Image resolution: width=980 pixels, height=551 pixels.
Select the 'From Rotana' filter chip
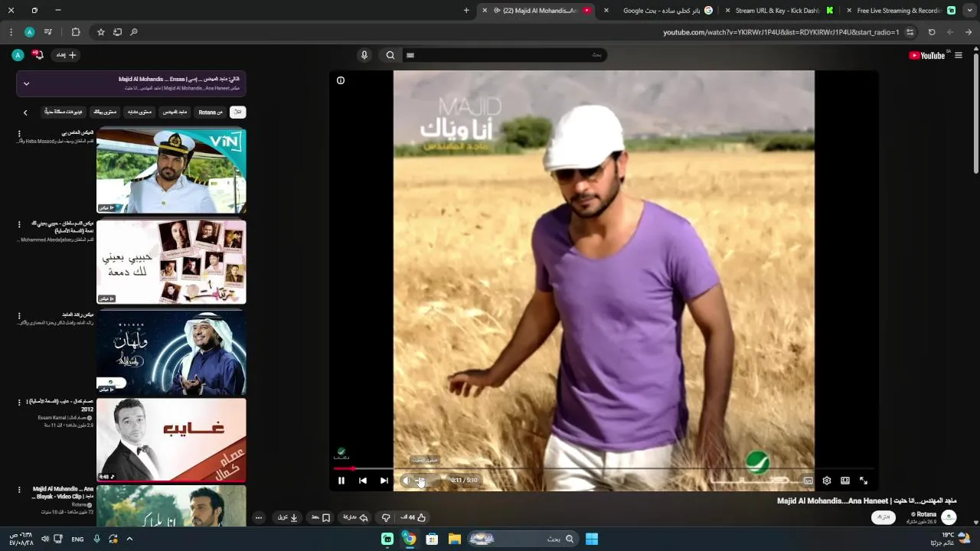pos(211,112)
